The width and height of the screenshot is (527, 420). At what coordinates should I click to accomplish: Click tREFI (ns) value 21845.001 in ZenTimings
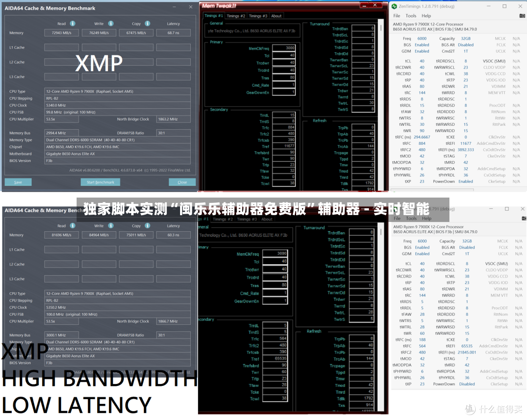click(x=467, y=353)
